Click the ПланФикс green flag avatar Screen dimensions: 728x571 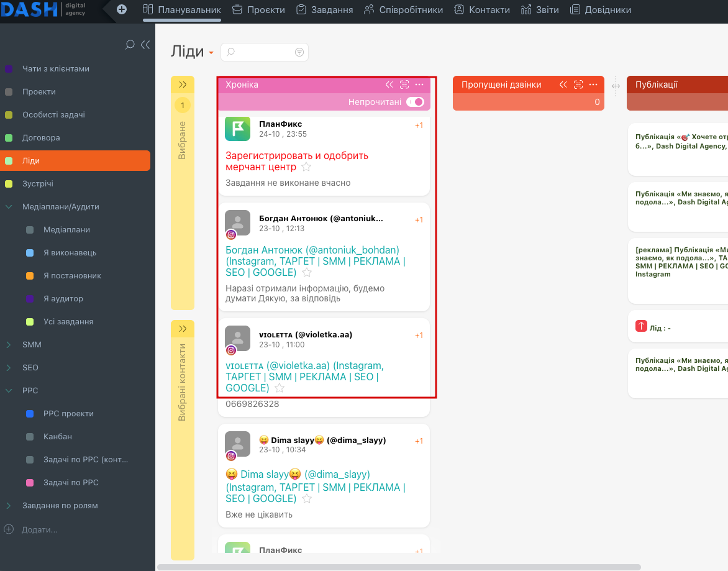(x=238, y=129)
